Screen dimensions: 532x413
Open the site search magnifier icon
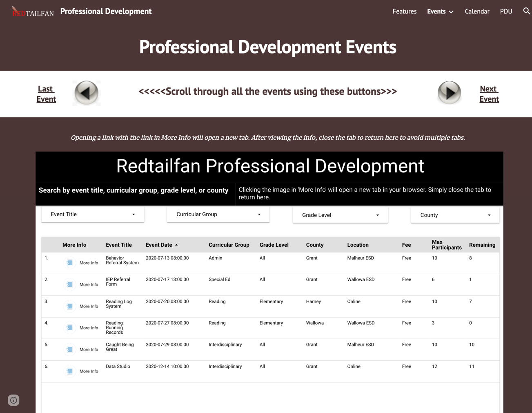pos(526,11)
